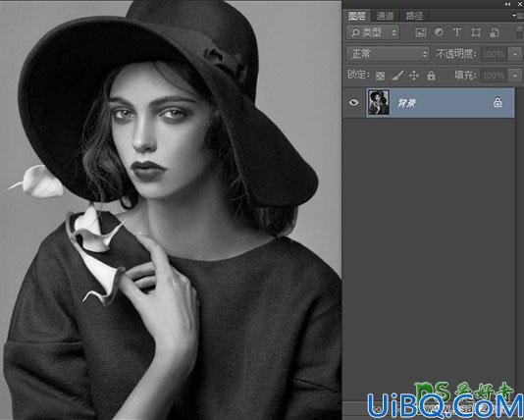
Task: Open the 正常 blend mode dropdown
Action: [388, 54]
